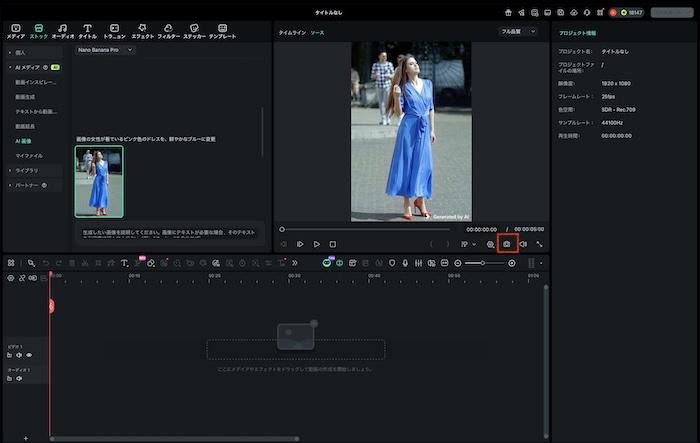Click the text tool icon in the timeline toolbar
The image size is (700, 443).
coord(125,263)
